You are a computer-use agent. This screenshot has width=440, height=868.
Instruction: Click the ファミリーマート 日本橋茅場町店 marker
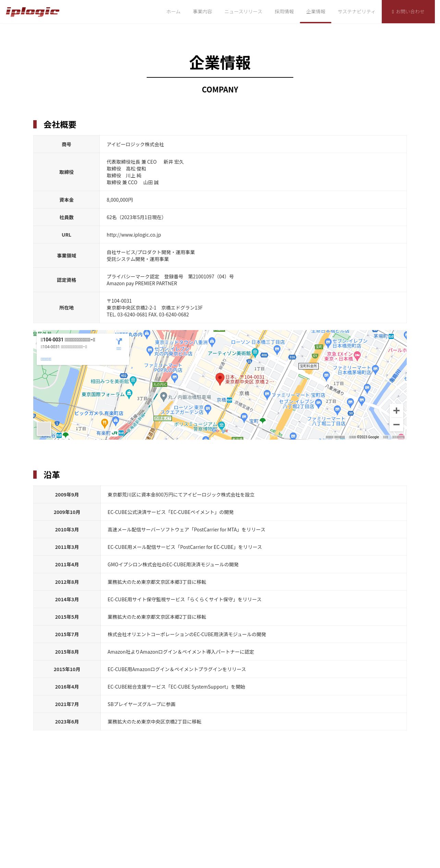(x=375, y=369)
